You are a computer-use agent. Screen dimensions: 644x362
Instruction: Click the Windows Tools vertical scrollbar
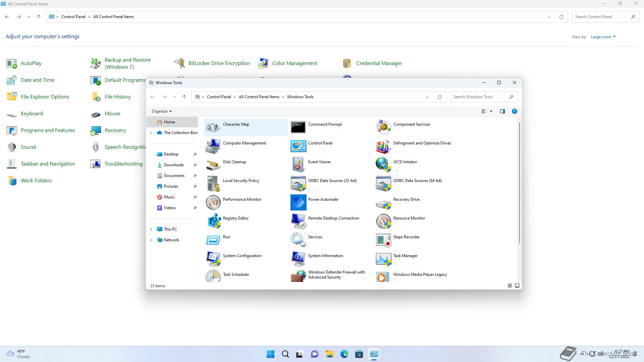(520, 183)
